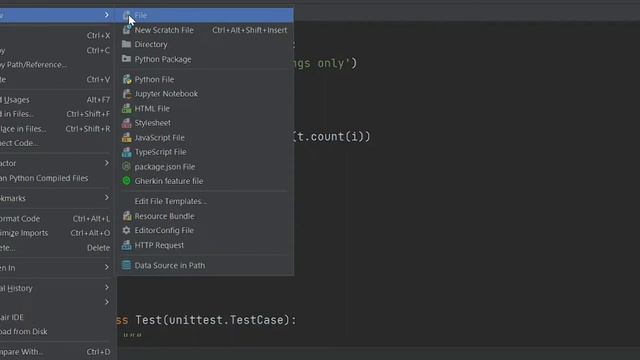The width and height of the screenshot is (640, 360).
Task: Choose Copy with Ctrl+C shortcut
Action: tap(57, 50)
